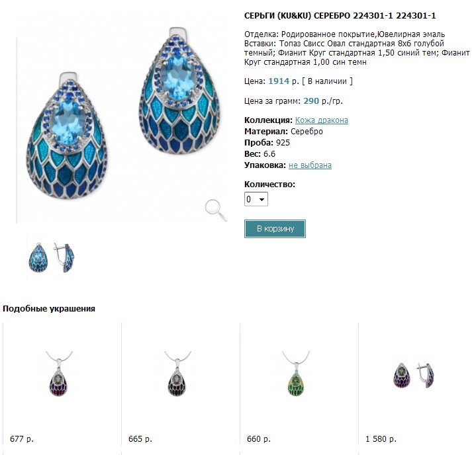Click the 290 р./гр. per-gram price
This screenshot has width=476, height=455.
point(323,101)
